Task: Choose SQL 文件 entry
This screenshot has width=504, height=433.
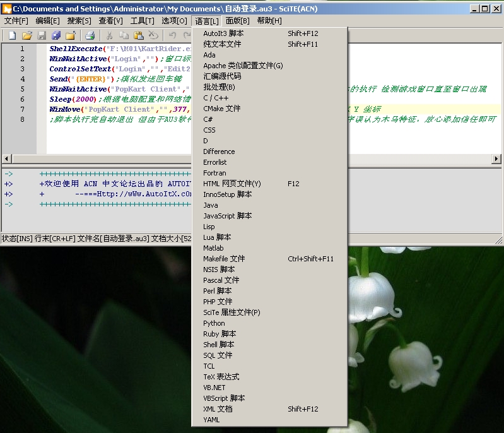Action: tap(269, 355)
